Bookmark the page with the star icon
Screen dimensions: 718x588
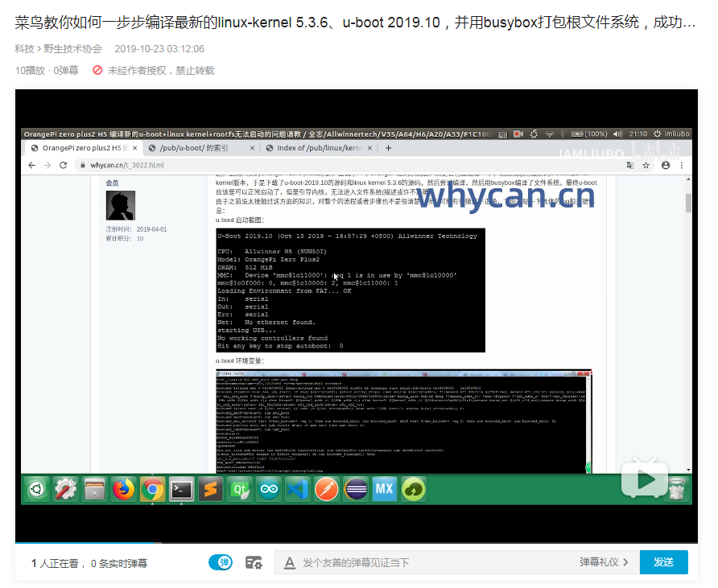[x=646, y=165]
